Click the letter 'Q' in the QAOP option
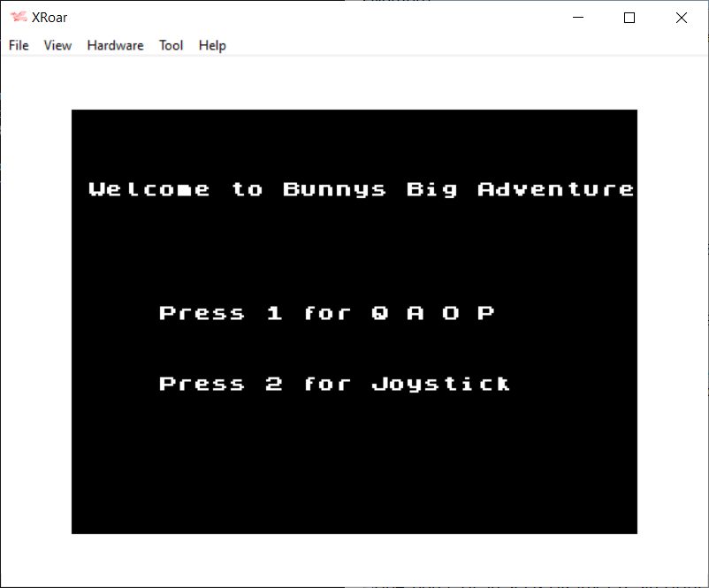This screenshot has width=709, height=588. 379,313
